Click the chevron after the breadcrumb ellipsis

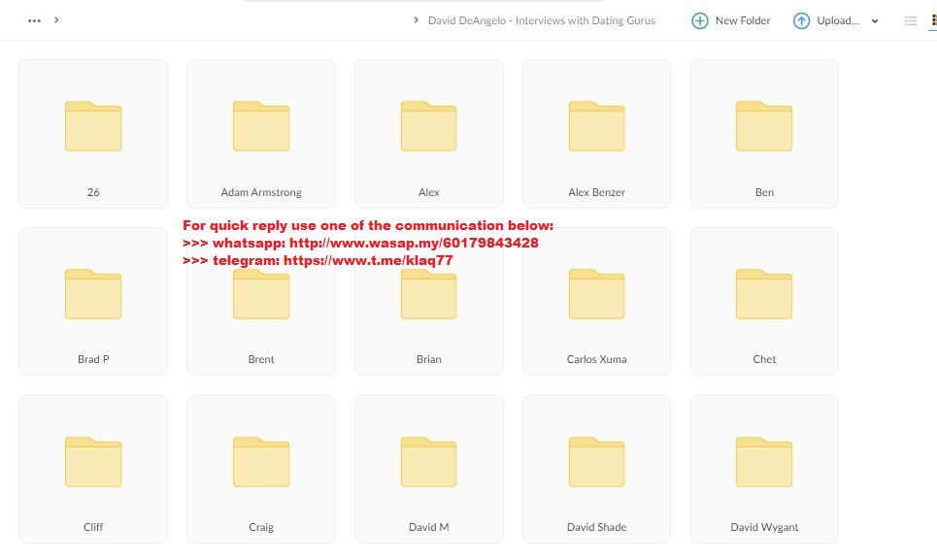tap(56, 19)
